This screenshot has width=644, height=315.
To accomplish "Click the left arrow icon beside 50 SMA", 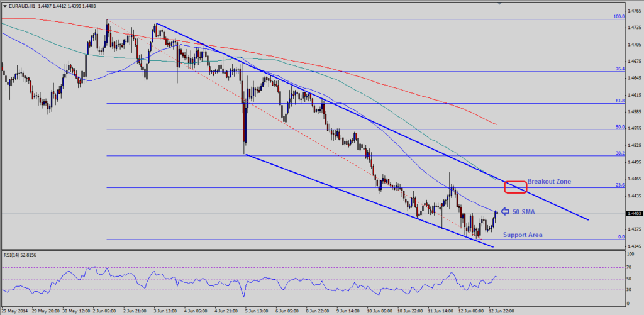I will tap(505, 212).
